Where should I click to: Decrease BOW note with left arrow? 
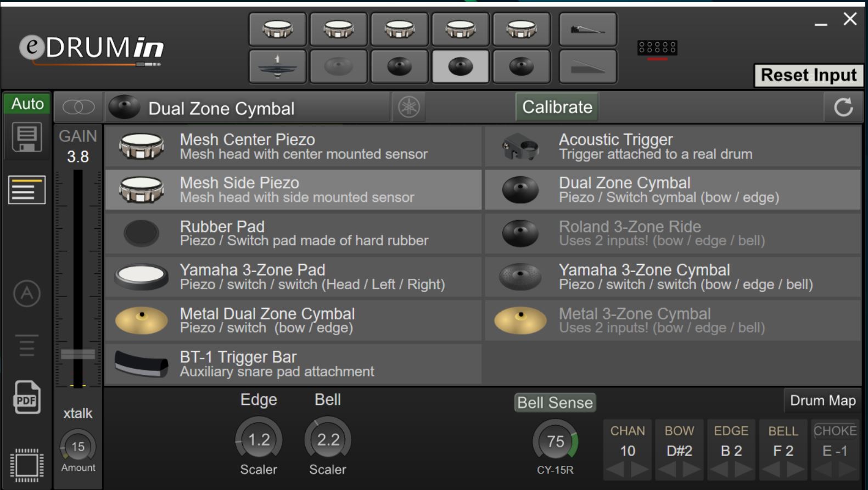667,470
